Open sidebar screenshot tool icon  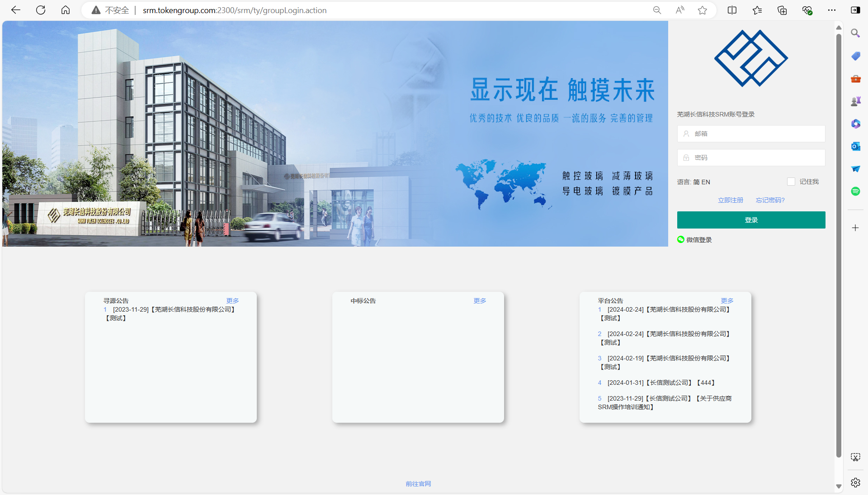point(855,457)
